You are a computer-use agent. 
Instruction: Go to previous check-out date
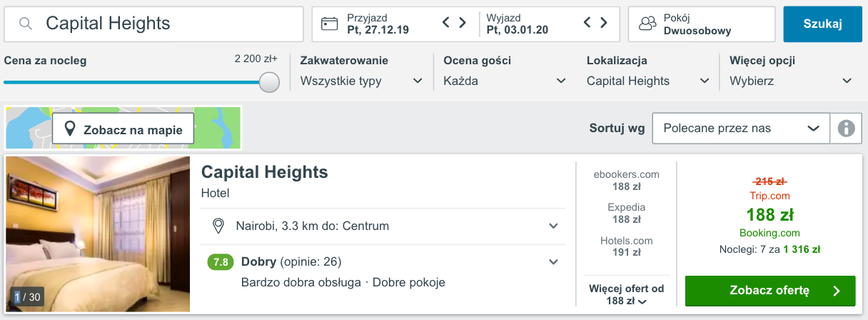pyautogui.click(x=587, y=23)
